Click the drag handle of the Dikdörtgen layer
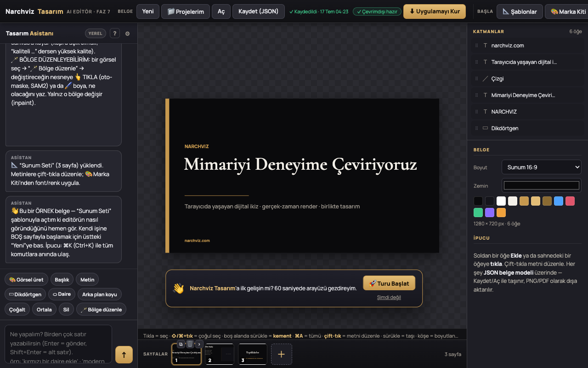The image size is (588, 368). tap(477, 128)
